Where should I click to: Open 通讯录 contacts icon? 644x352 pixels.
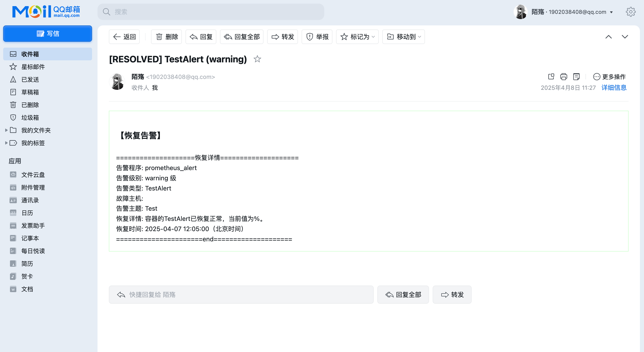(x=13, y=200)
